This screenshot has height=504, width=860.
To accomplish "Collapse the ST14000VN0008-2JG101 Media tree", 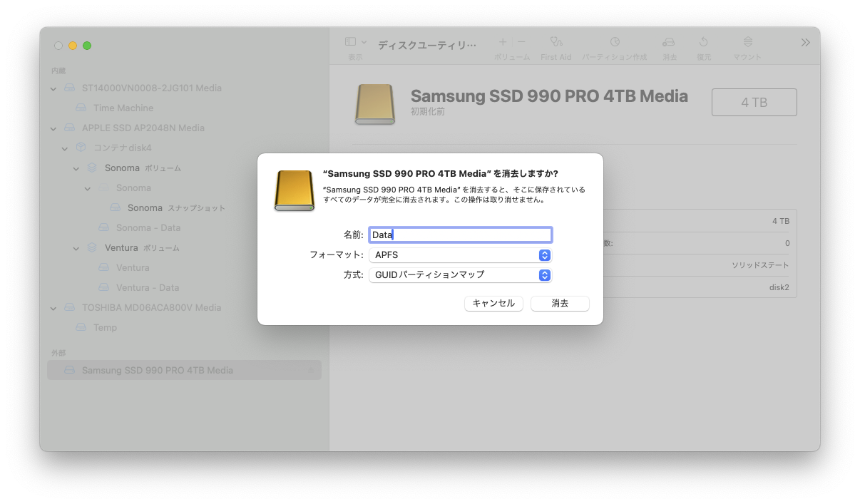I will [x=53, y=88].
